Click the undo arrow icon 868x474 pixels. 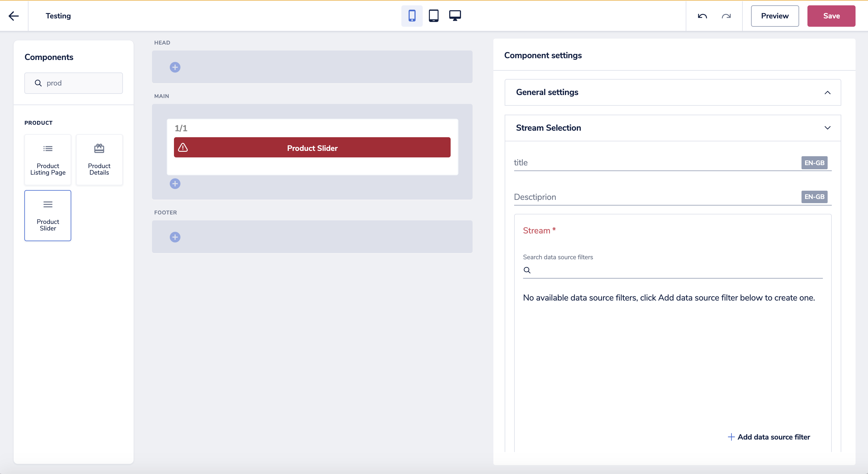point(702,16)
